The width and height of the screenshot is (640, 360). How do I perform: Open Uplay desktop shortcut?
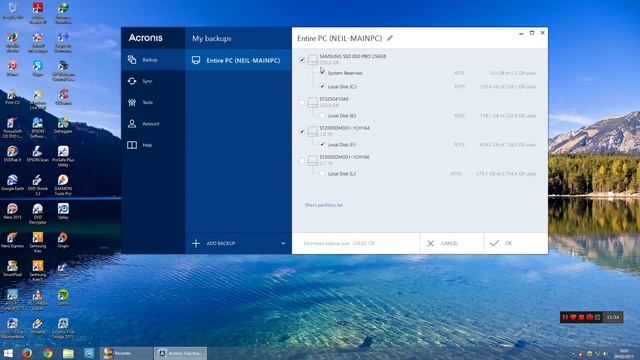click(63, 211)
